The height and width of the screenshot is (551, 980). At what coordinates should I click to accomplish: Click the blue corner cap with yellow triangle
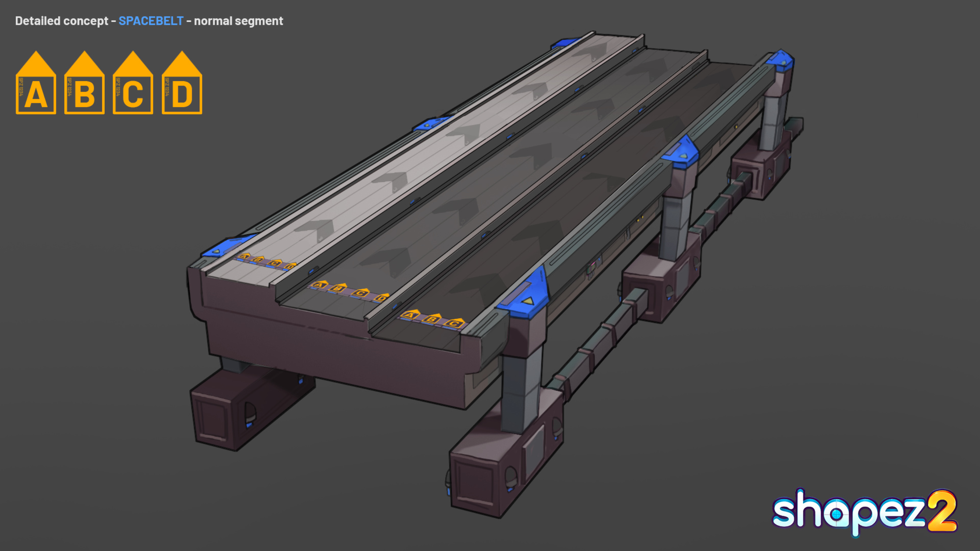coord(524,294)
